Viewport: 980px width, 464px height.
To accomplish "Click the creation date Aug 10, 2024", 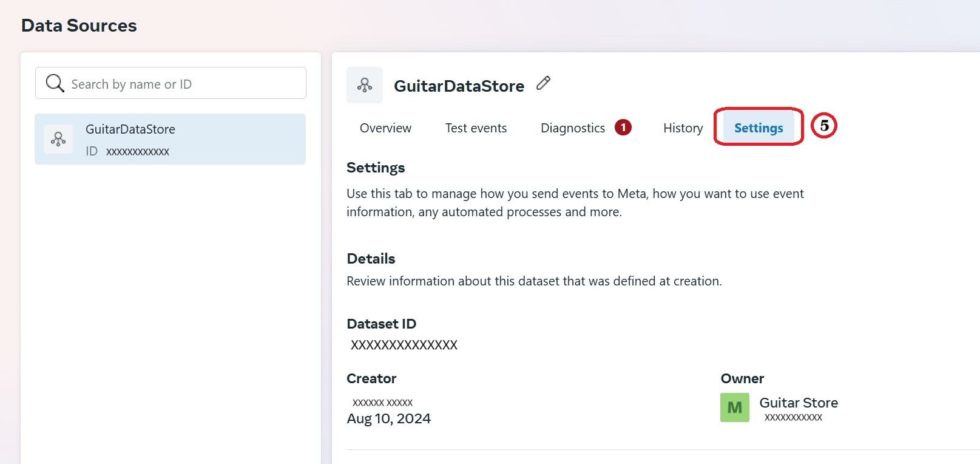I will click(388, 419).
